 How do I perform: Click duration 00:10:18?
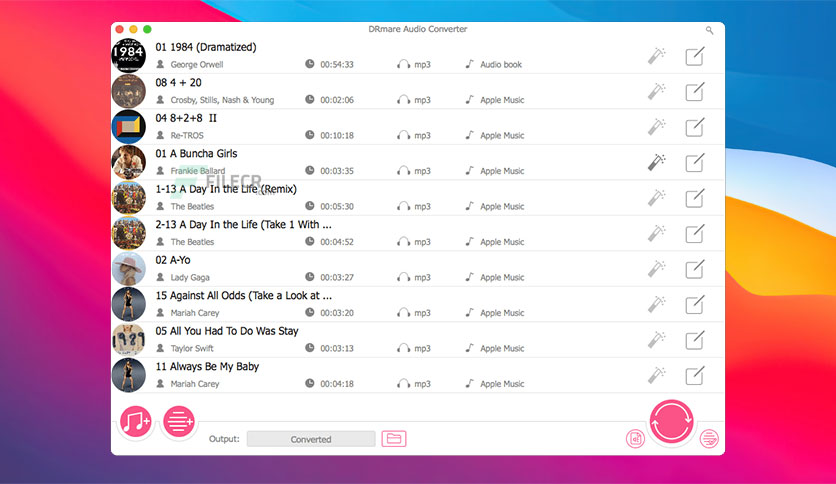click(337, 135)
